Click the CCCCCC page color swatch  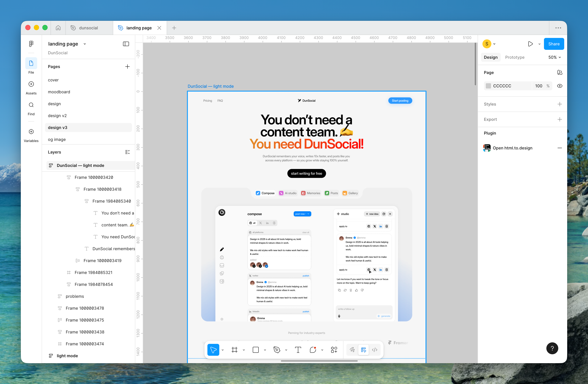tap(488, 86)
